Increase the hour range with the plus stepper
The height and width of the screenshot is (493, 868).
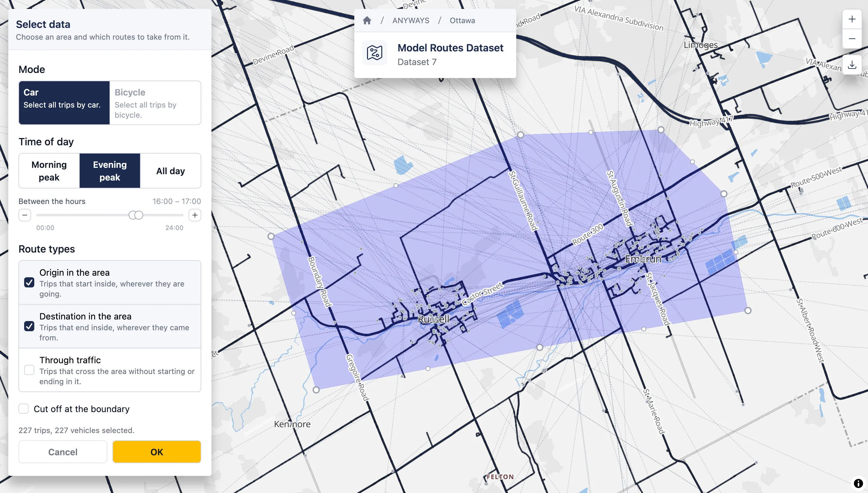pos(195,215)
